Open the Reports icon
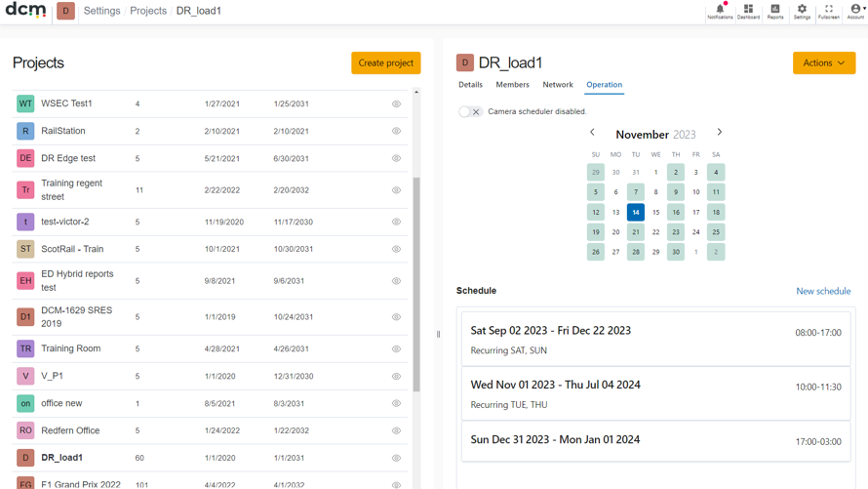This screenshot has height=489, width=868. tap(775, 11)
